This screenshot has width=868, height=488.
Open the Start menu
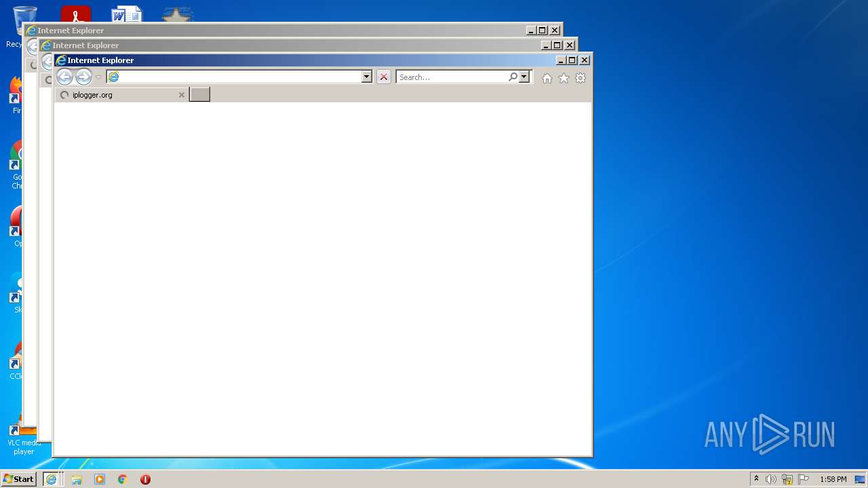(18, 479)
